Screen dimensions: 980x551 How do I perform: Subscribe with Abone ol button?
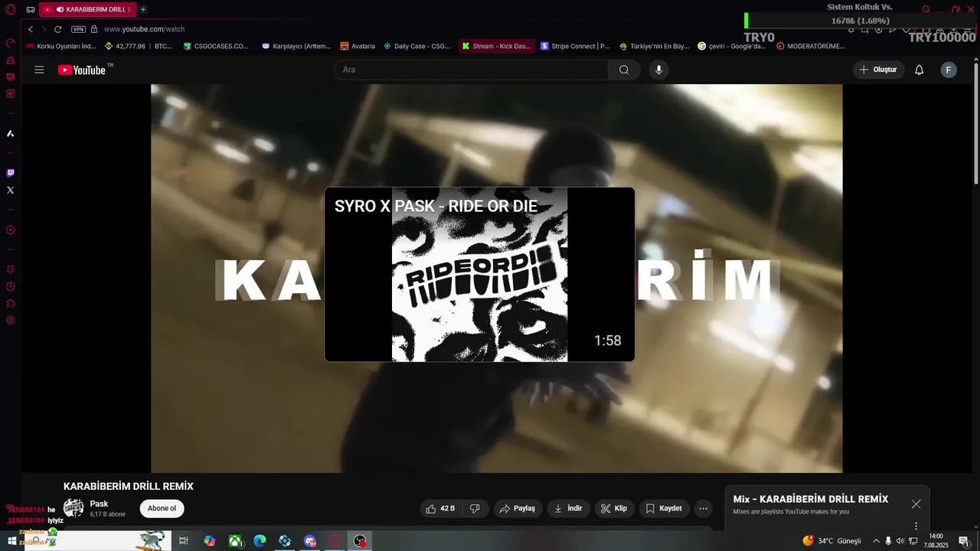162,508
